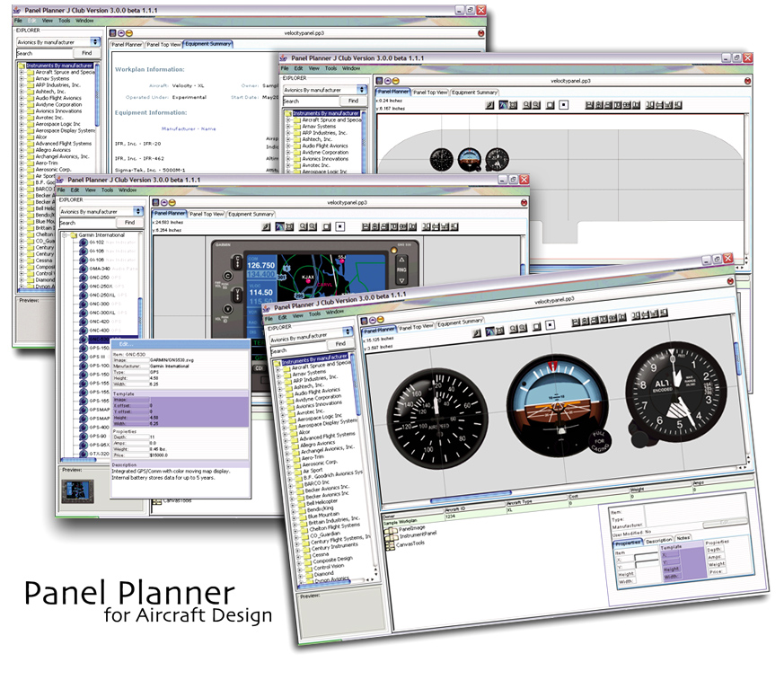This screenshot has height=680, width=784.
Task: Open the Tools menu in the front window
Action: (x=314, y=314)
